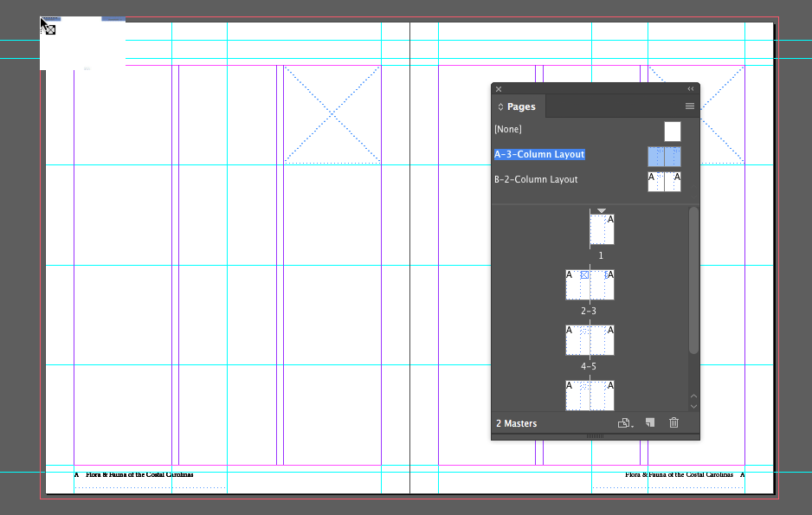Select the spread thumbnail below 4-5
The height and width of the screenshot is (515, 812).
click(590, 396)
